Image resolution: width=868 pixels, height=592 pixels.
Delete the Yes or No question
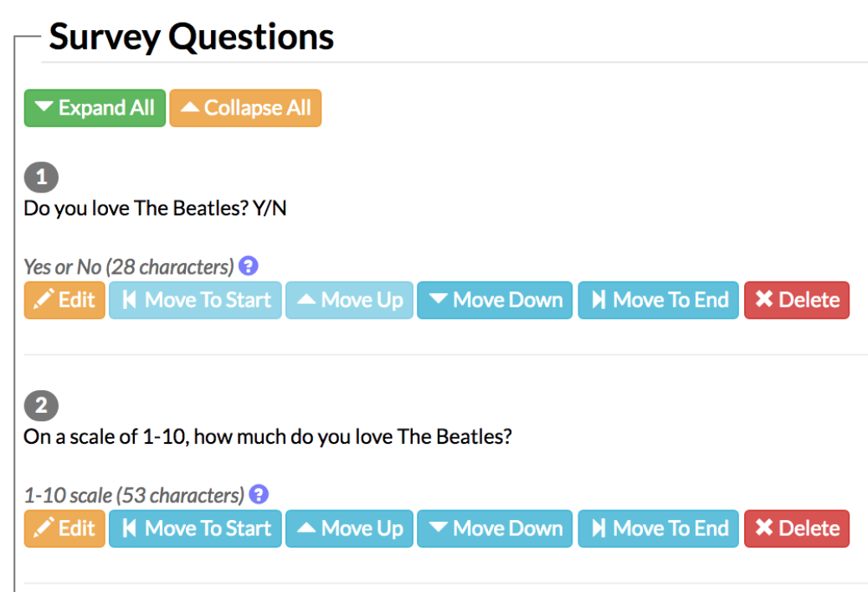pos(797,300)
